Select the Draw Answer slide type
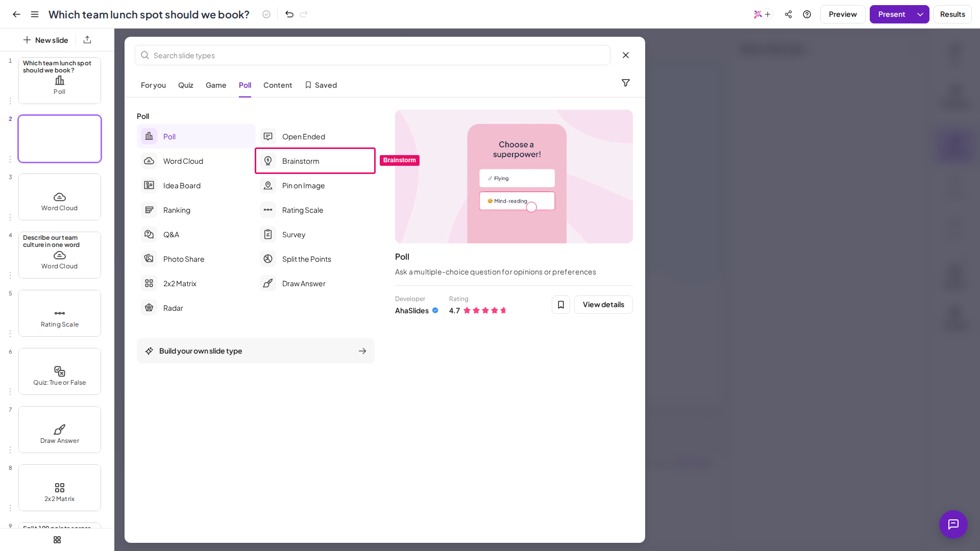 pos(315,284)
